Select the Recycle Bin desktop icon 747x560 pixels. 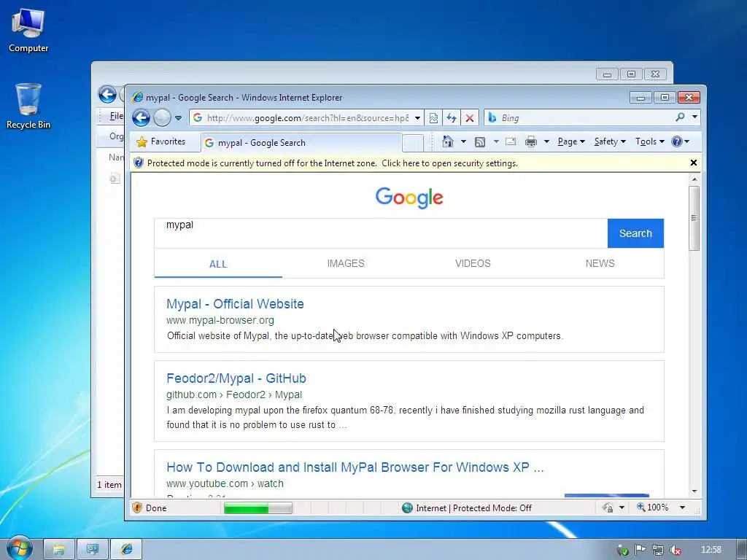[x=28, y=106]
